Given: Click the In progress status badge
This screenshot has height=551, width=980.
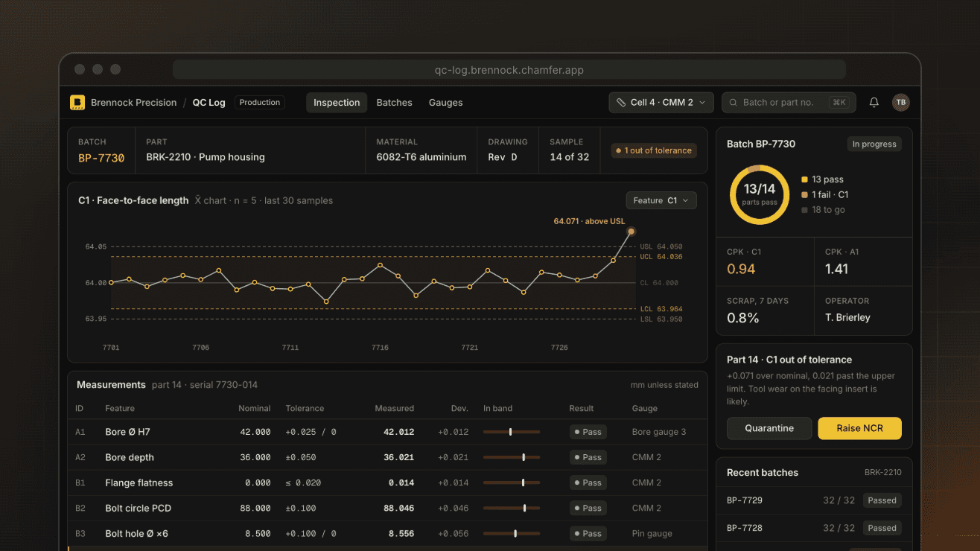Looking at the screenshot, I should point(874,144).
